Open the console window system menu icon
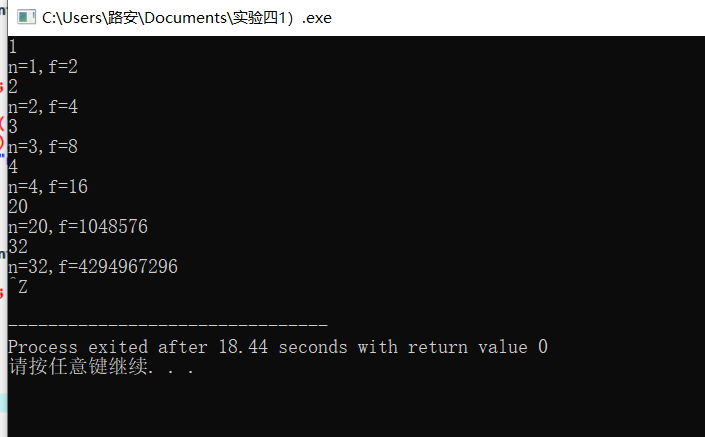 coord(27,18)
